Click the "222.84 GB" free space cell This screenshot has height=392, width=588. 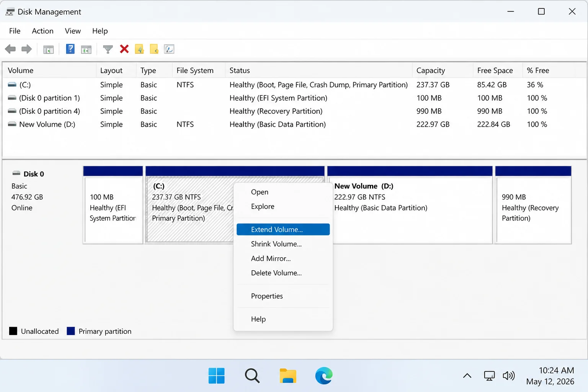click(493, 124)
